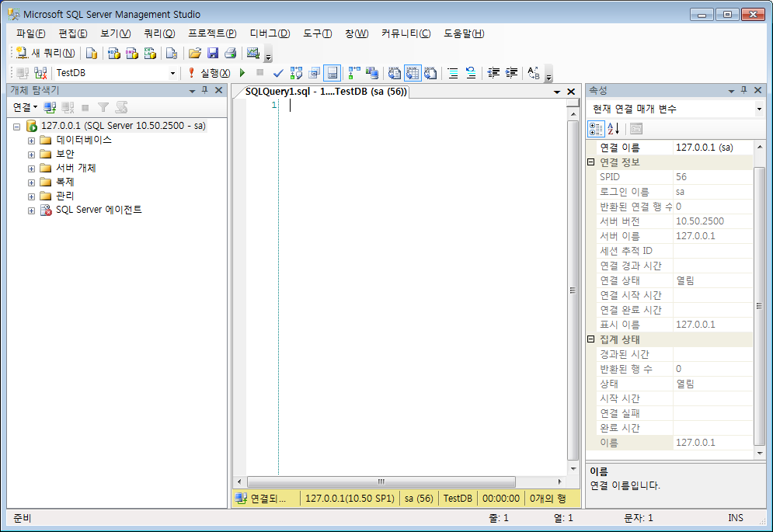Open the 편집(E) menu

73,33
